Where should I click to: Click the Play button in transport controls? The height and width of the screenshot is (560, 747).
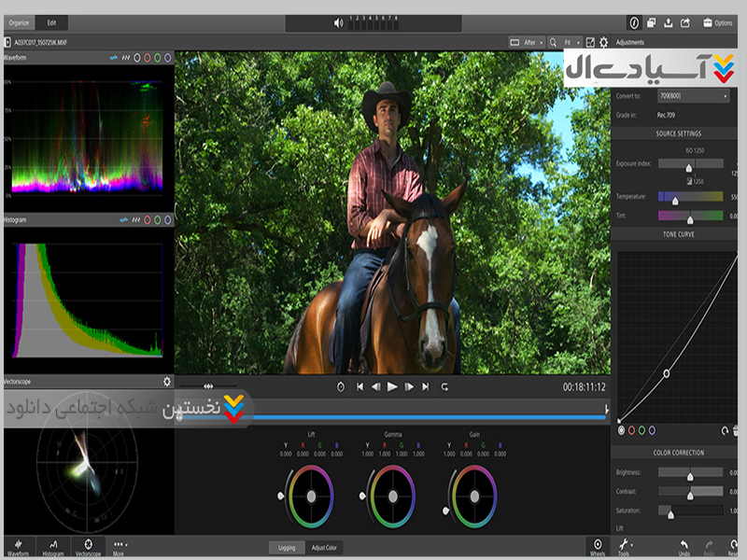point(392,386)
